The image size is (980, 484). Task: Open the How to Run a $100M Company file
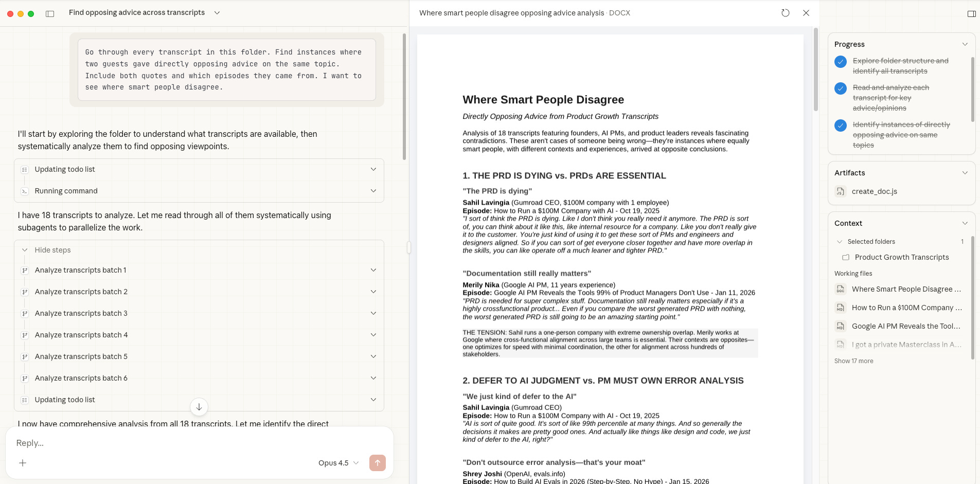pos(906,308)
